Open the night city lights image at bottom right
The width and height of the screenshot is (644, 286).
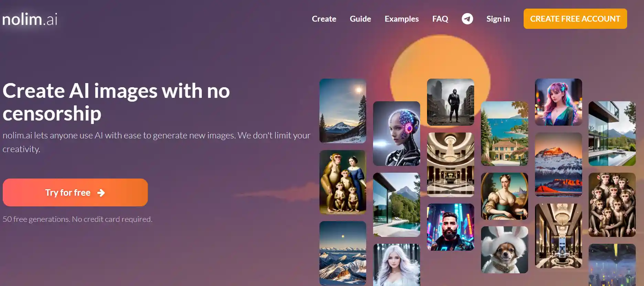coord(612,265)
